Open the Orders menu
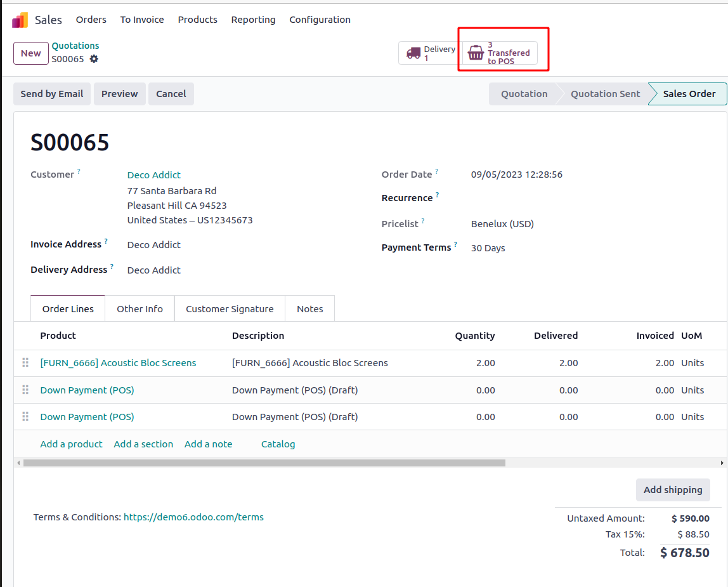Screen dimensions: 728x587 (91, 20)
